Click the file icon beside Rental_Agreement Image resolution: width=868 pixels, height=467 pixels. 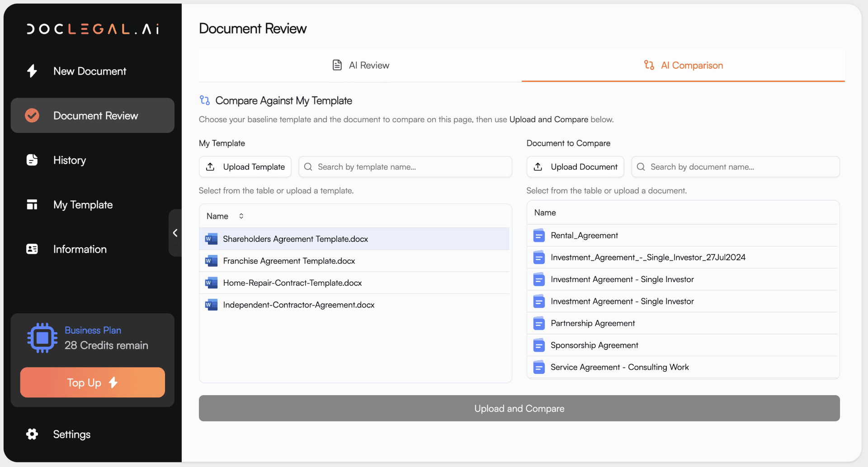[x=539, y=236]
